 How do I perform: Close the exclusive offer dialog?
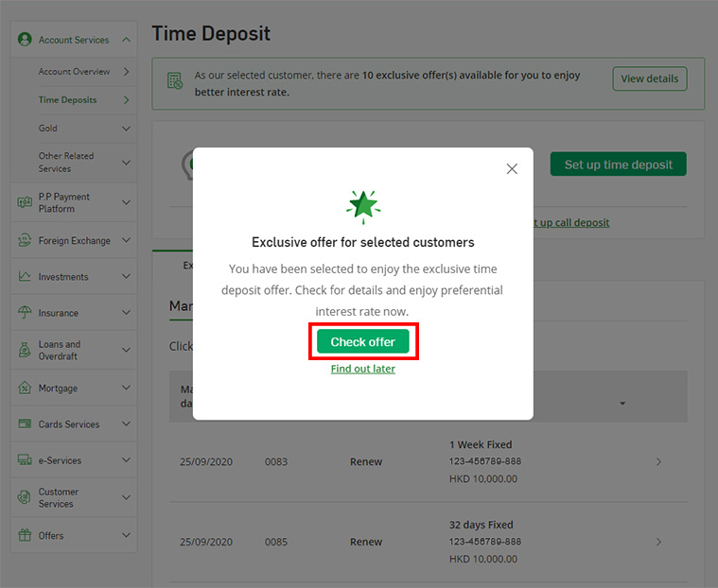pos(512,169)
